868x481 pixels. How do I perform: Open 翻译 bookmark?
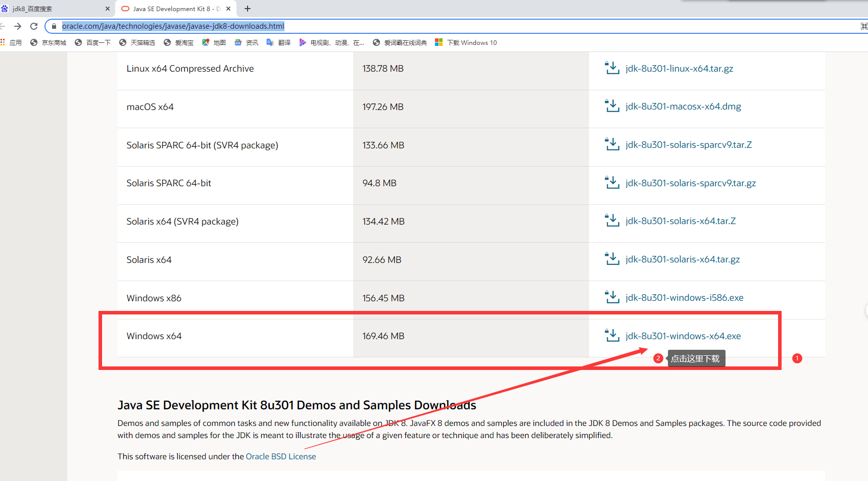click(x=279, y=43)
